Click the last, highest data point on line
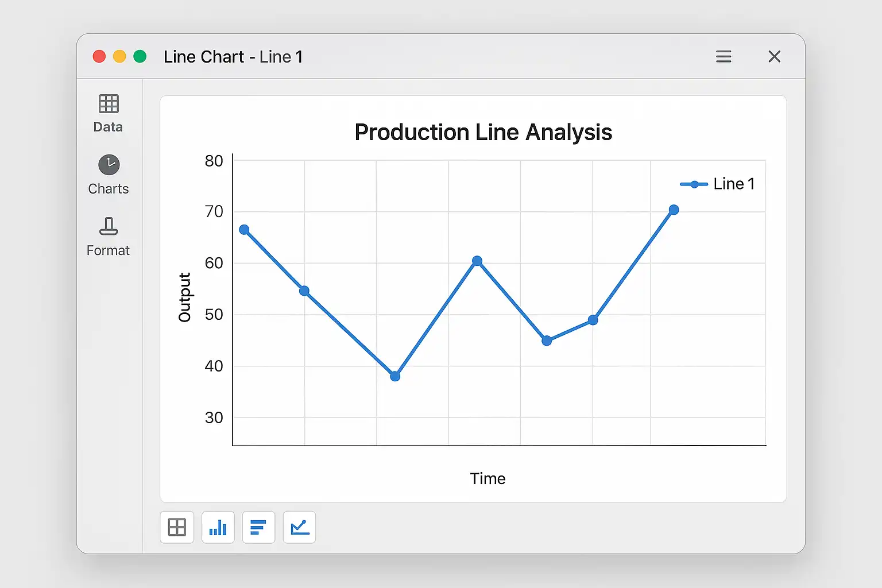882x588 pixels. (x=674, y=210)
